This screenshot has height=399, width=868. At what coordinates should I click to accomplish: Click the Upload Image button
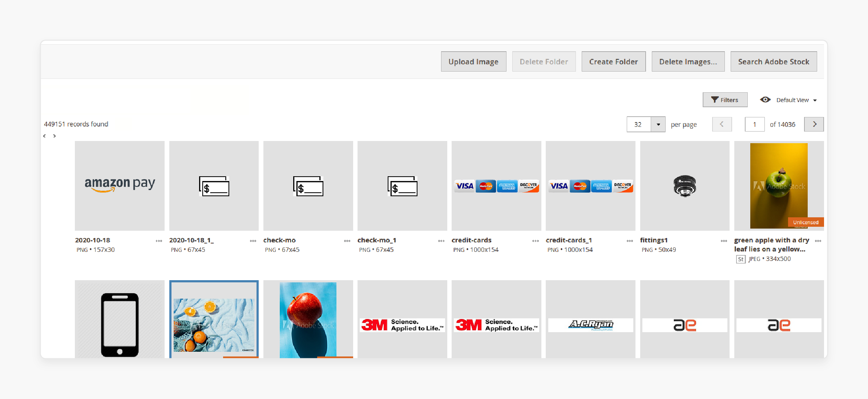(x=473, y=62)
